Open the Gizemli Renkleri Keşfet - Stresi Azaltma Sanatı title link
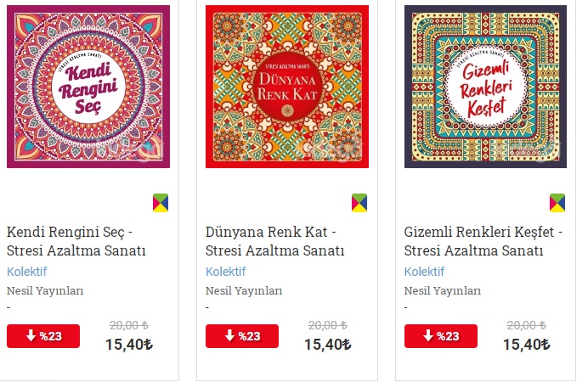Screen dimensions: 588x382 tap(483, 241)
